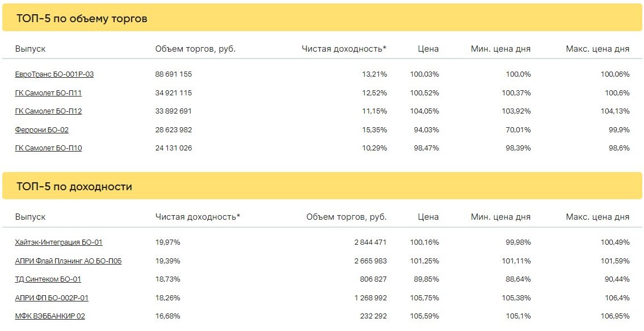Click Мин. цена дня header in first table
This screenshot has width=644, height=331.
500,49
